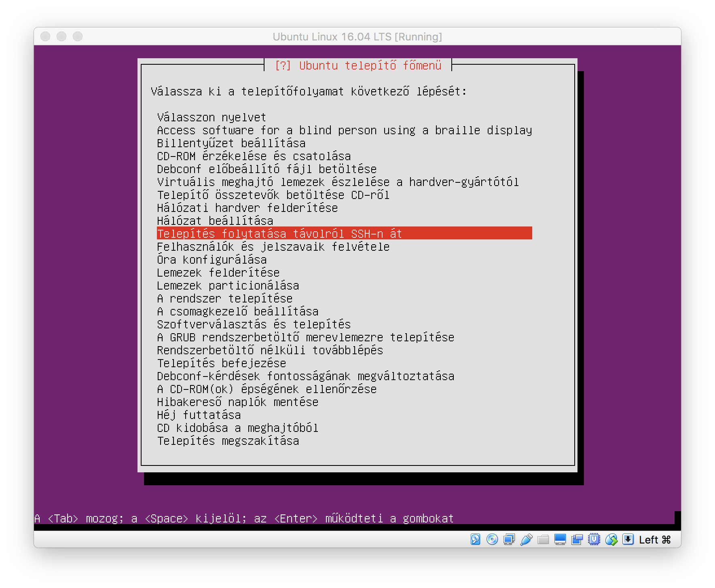
Task: Select 'Debconf előbeállító fájl betöltése'
Action: coord(267,169)
